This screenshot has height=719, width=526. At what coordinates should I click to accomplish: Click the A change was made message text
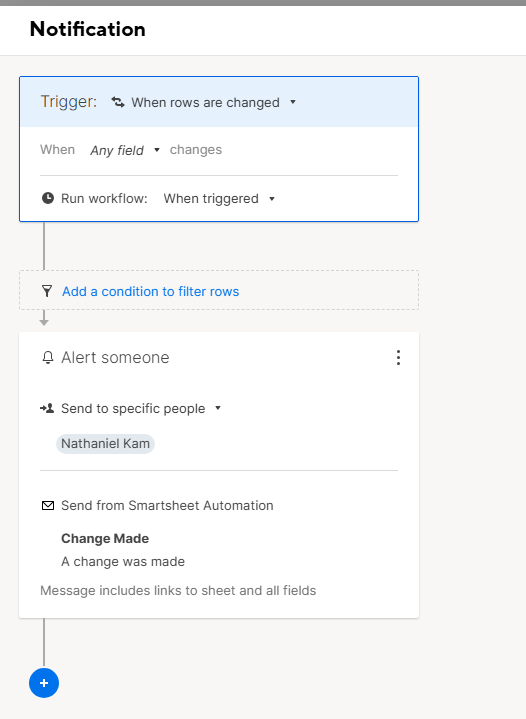coord(123,561)
